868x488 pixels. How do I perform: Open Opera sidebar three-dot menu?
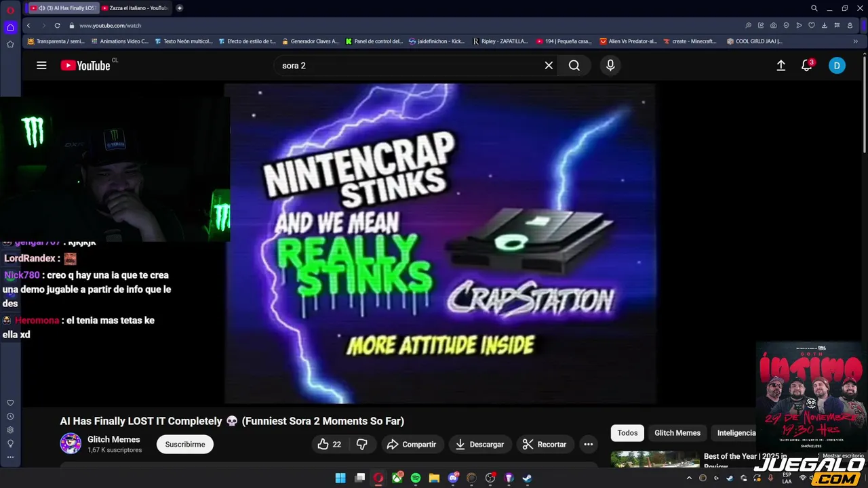point(10,457)
